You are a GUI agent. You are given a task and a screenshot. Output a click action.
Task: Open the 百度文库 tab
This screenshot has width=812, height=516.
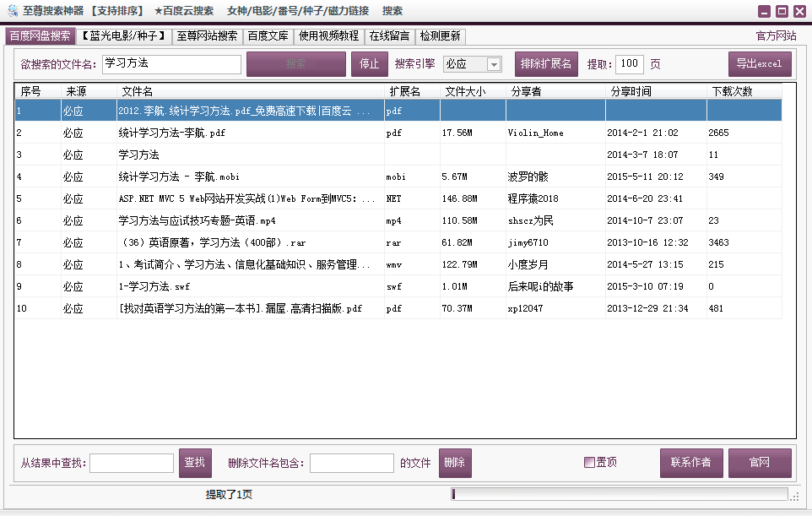pos(268,35)
